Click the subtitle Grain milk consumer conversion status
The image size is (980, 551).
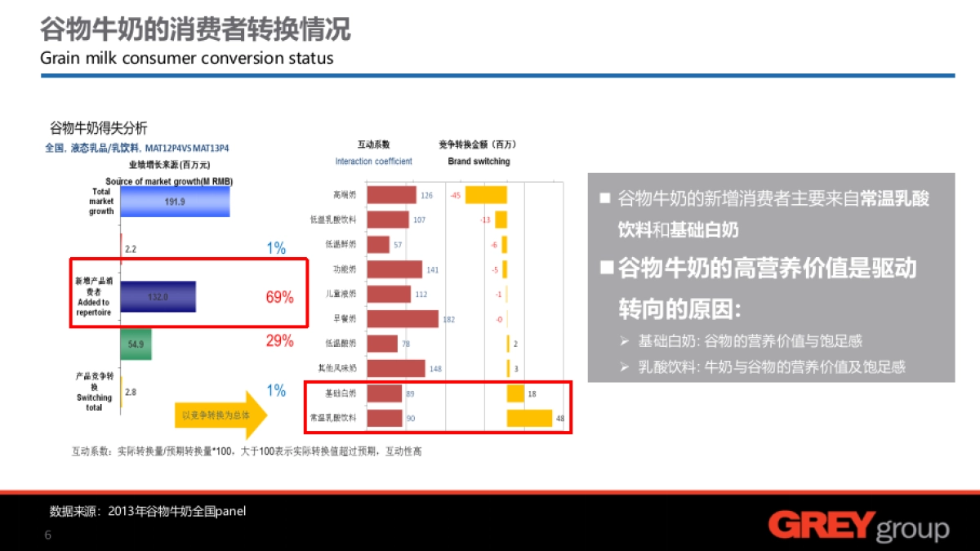tap(187, 59)
